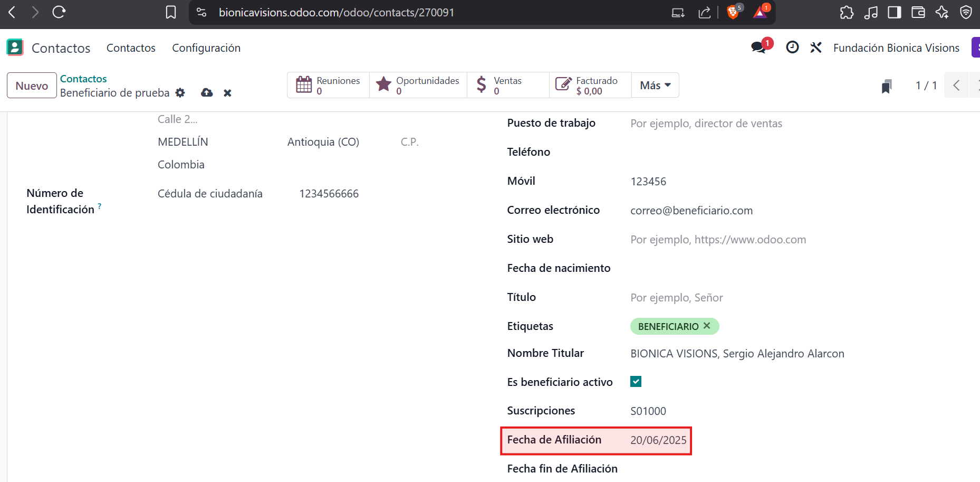This screenshot has height=482, width=980.
Task: Open the Reuniones smart button
Action: (x=328, y=86)
